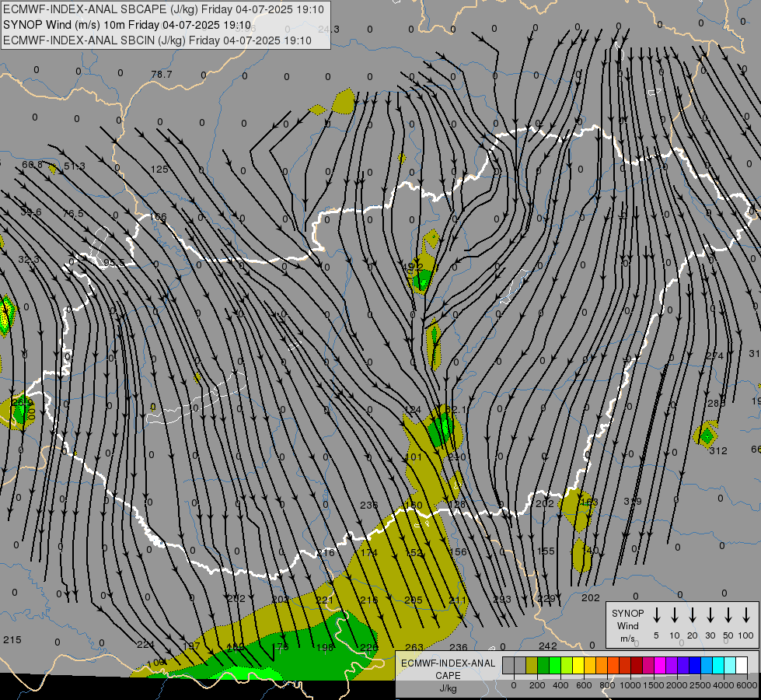Click the 101 value on olive region
Image resolution: width=761 pixels, height=700 pixels.
414,457
